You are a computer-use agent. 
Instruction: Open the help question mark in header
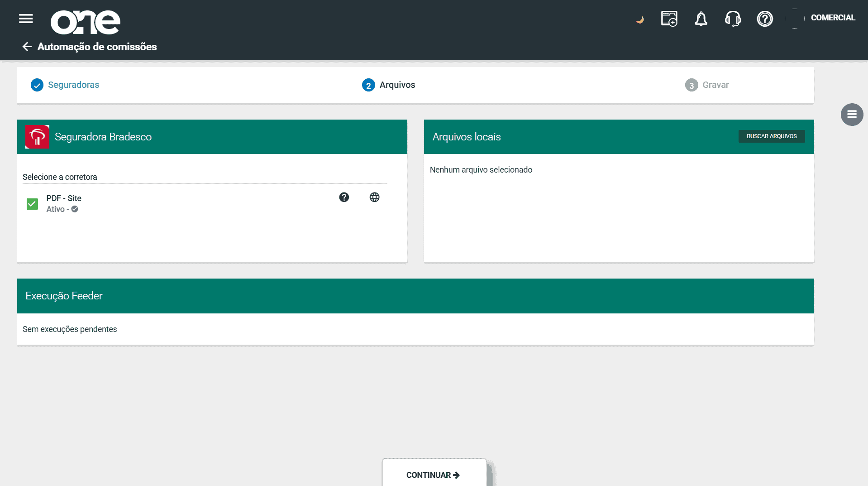point(765,19)
